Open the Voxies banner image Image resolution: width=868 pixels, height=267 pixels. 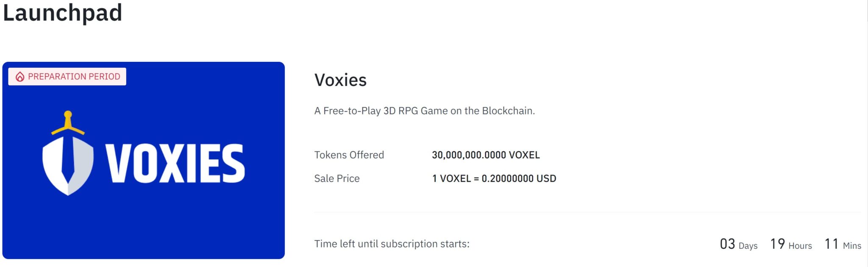144,161
